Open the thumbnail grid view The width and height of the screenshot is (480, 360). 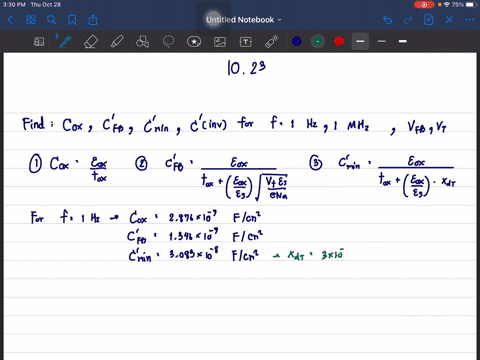[31, 20]
